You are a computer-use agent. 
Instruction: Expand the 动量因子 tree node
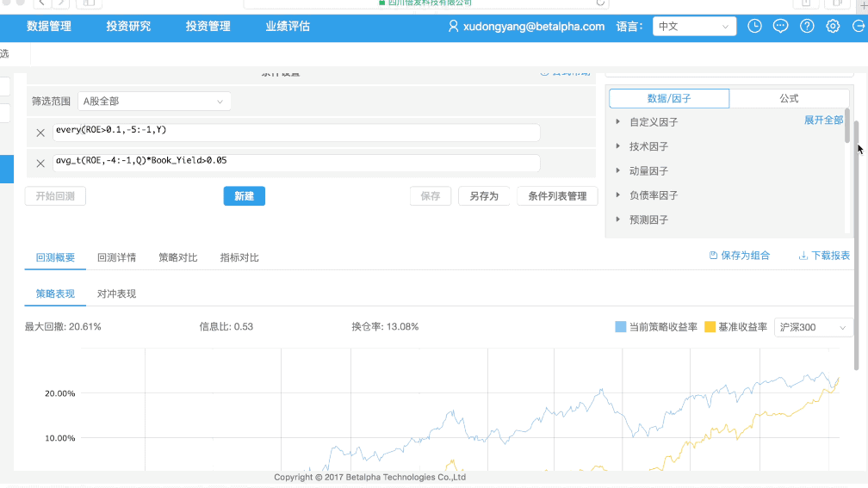(x=617, y=170)
